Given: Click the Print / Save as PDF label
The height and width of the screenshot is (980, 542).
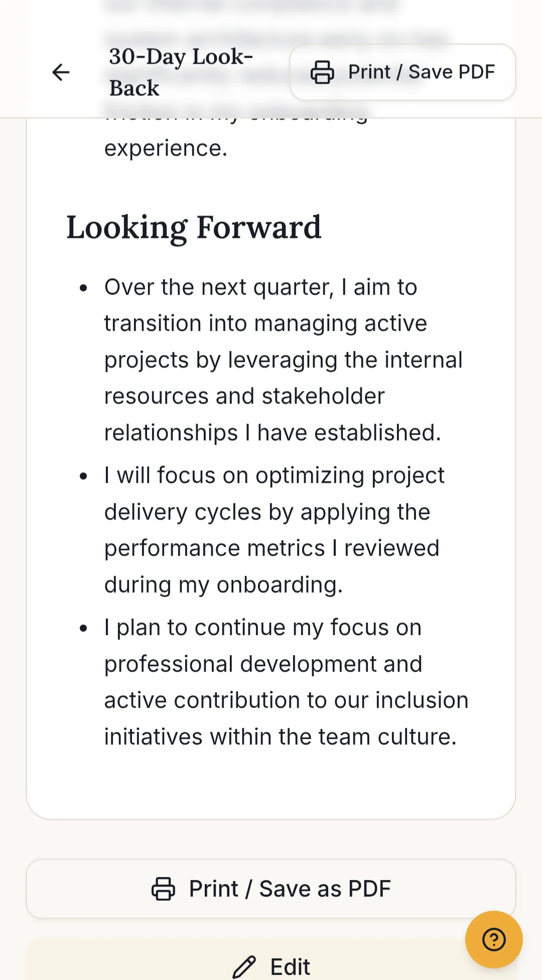Looking at the screenshot, I should click(x=290, y=889).
